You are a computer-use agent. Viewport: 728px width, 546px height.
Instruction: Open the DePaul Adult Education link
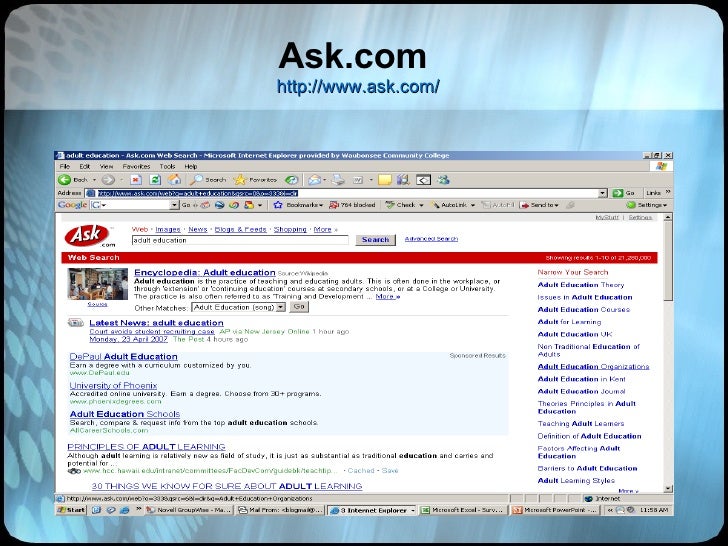click(124, 357)
